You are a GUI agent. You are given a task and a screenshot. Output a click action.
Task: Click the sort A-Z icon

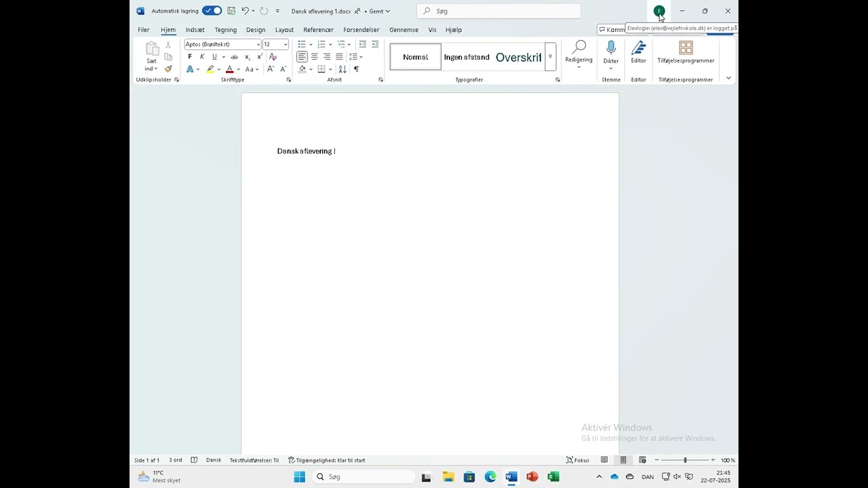click(x=342, y=69)
